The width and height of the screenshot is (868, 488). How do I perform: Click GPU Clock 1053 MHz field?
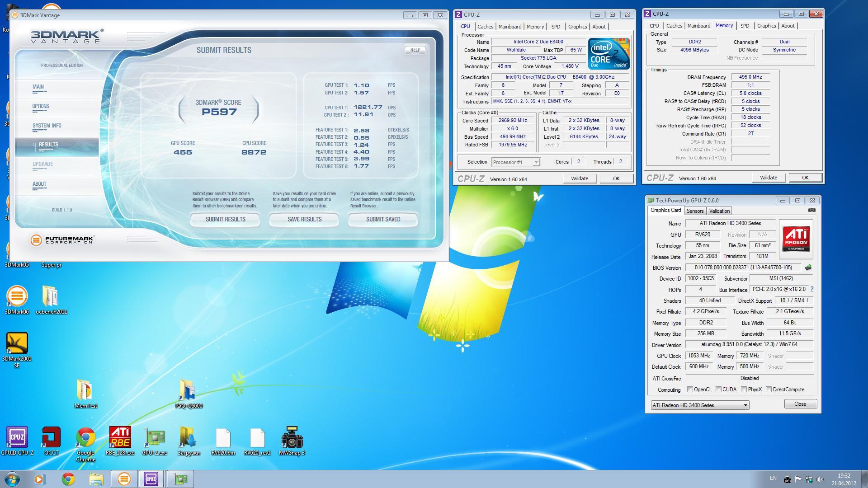point(699,356)
